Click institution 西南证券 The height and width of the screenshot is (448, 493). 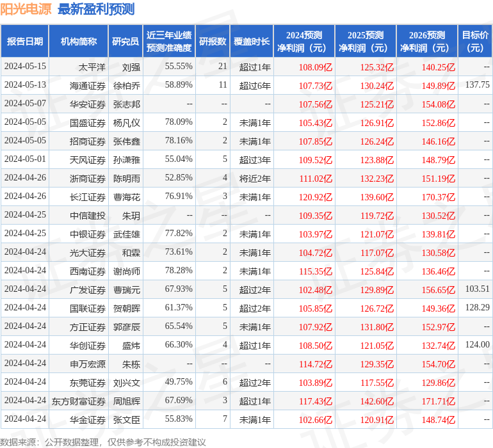88,271
